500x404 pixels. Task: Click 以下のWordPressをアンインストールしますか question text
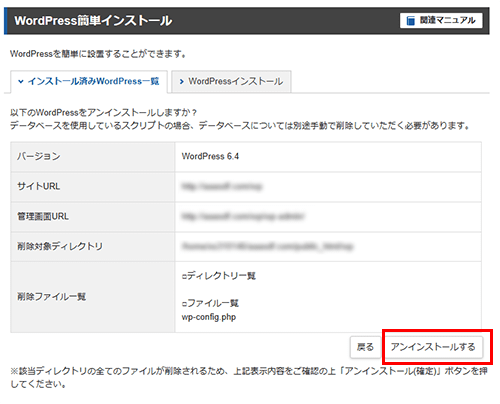103,112
